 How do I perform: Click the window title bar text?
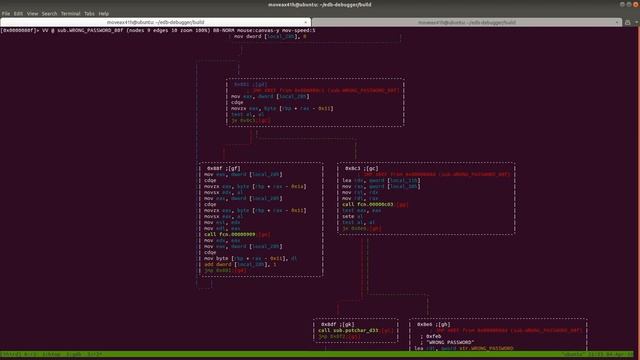320,5
